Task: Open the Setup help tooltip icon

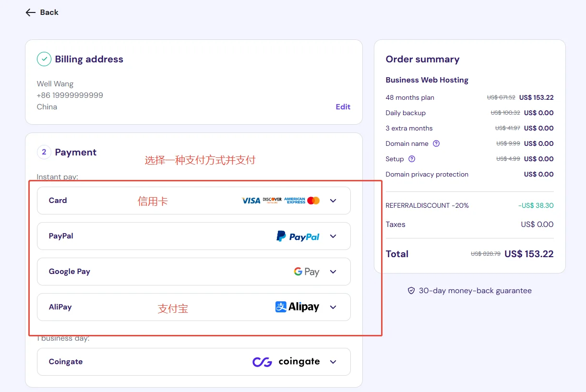Action: click(412, 159)
